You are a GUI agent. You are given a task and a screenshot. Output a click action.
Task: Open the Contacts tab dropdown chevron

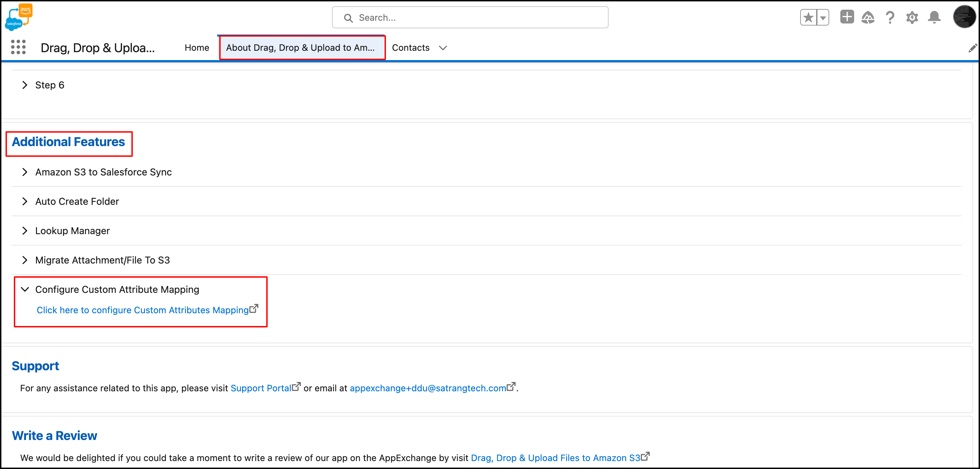[x=443, y=48]
